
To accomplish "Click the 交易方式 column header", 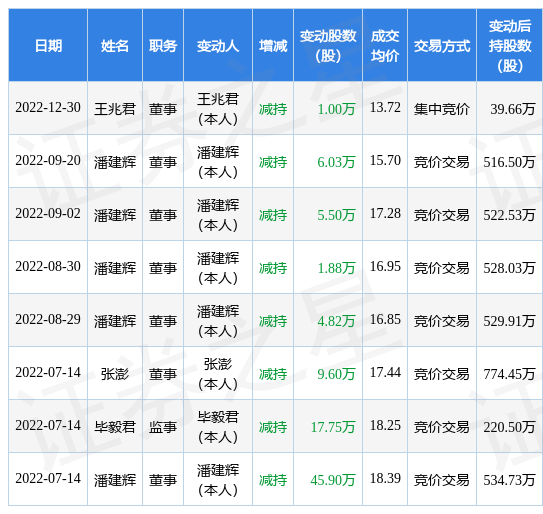I will [442, 46].
